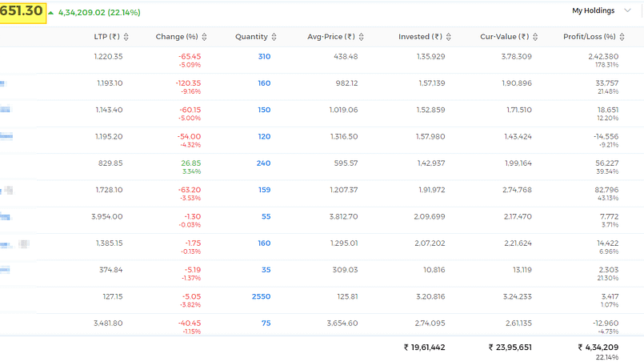The height and width of the screenshot is (362, 644).
Task: Click quantity 2550 link
Action: 262,296
